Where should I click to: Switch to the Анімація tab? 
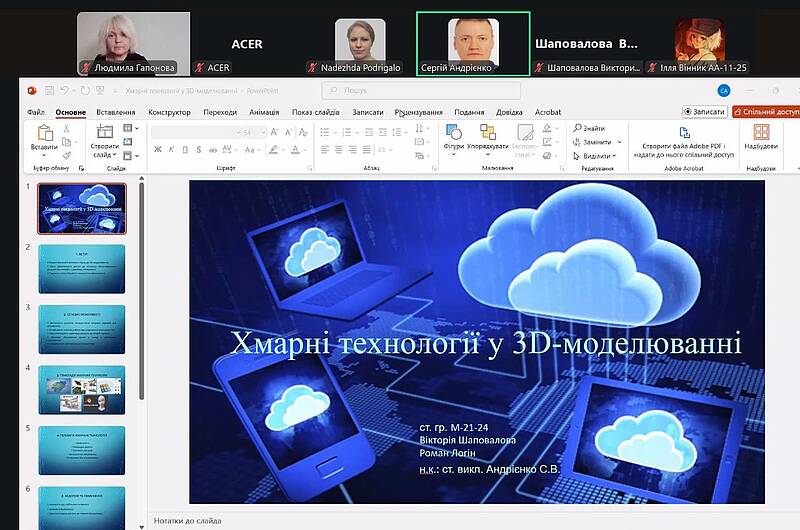[x=264, y=112]
